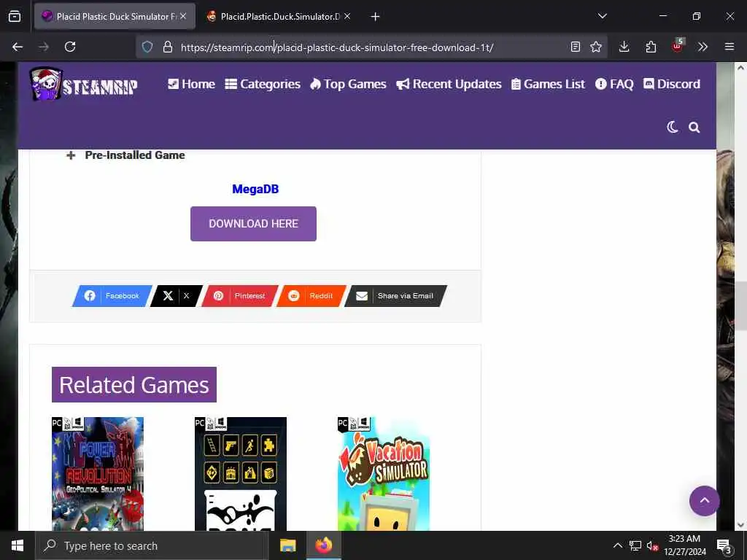Open File Explorer from the taskbar
Image resolution: width=747 pixels, height=560 pixels.
[x=287, y=545]
